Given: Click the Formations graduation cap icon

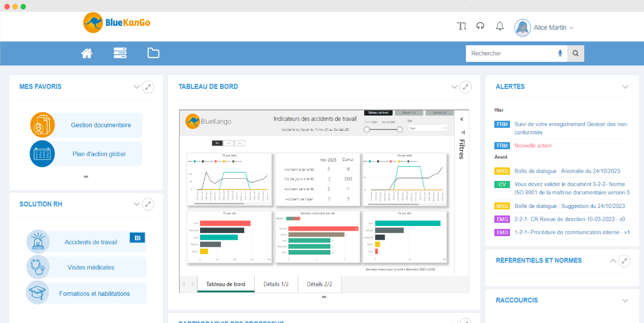Looking at the screenshot, I should (38, 293).
